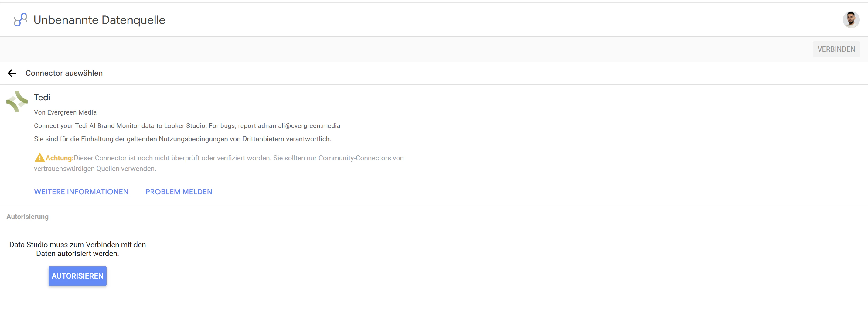
Task: Select the 'Tedi' connector name heading
Action: coord(42,98)
